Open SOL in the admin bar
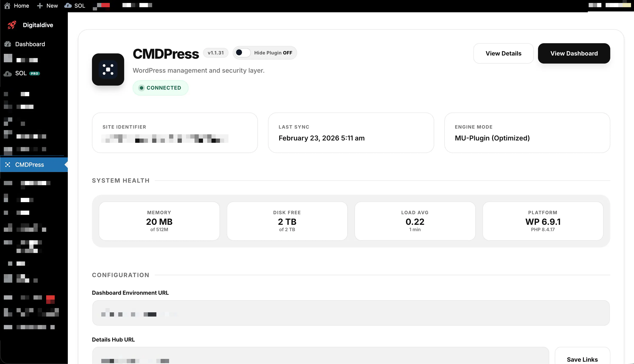 coord(75,6)
